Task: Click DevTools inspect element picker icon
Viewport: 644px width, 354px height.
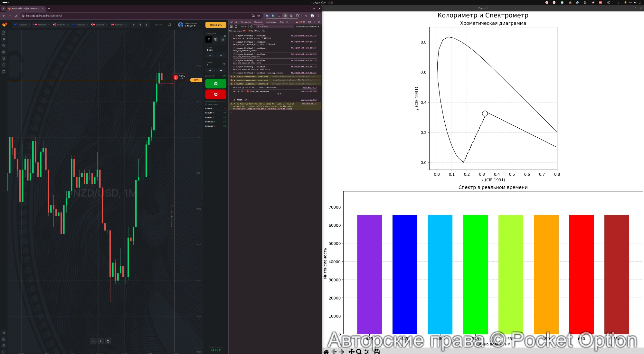Action: tap(231, 22)
